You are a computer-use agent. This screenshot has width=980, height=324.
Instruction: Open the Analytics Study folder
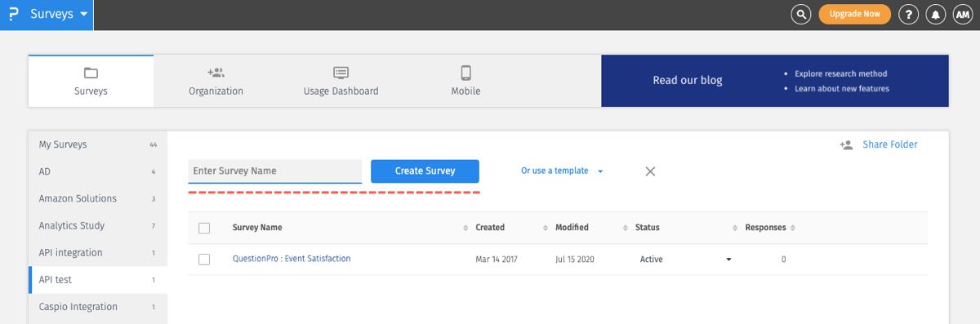click(x=98, y=225)
